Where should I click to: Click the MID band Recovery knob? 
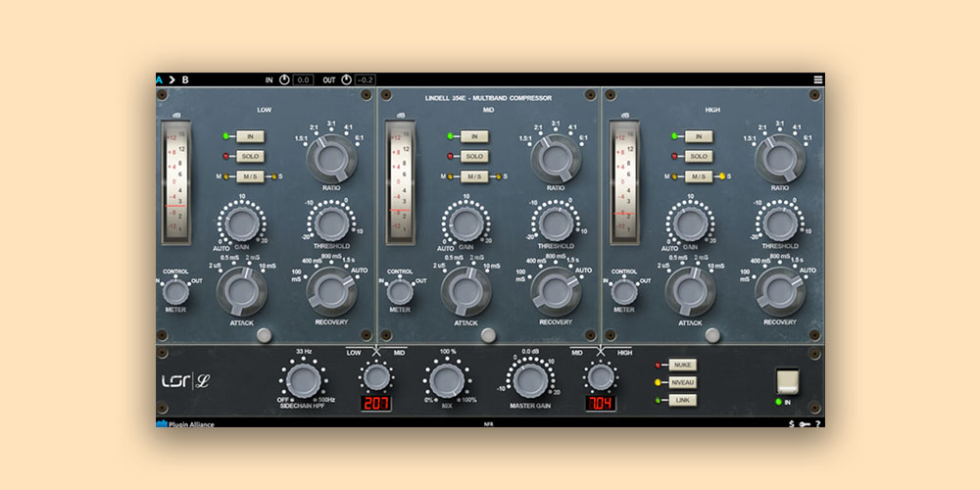point(556,291)
